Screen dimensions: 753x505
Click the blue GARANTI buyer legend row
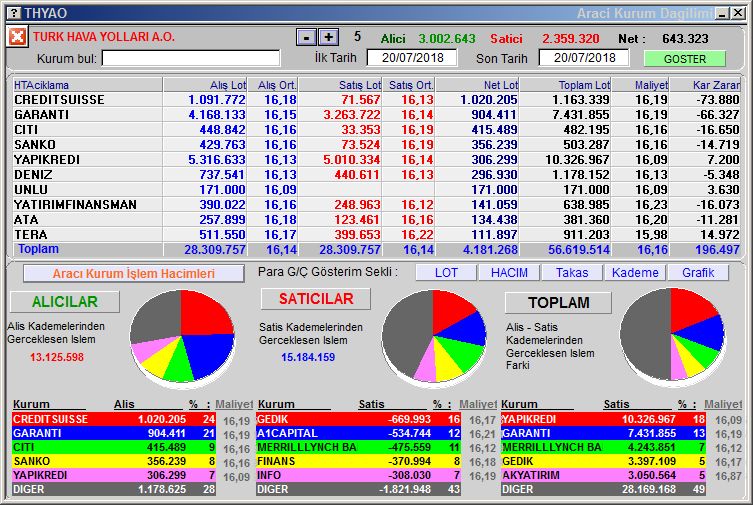[x=114, y=433]
